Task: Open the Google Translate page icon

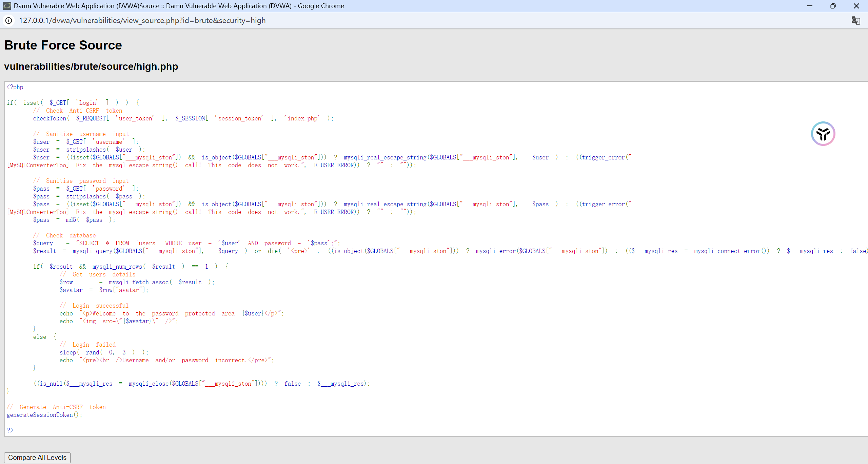Action: [x=855, y=21]
